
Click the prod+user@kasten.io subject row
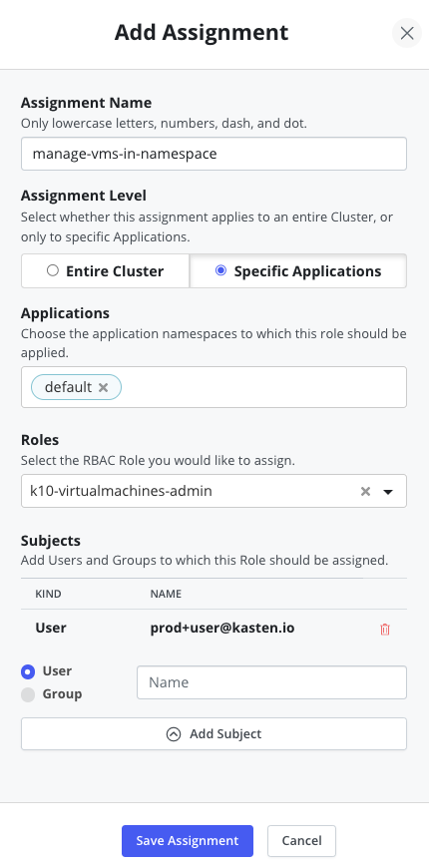[x=214, y=629]
